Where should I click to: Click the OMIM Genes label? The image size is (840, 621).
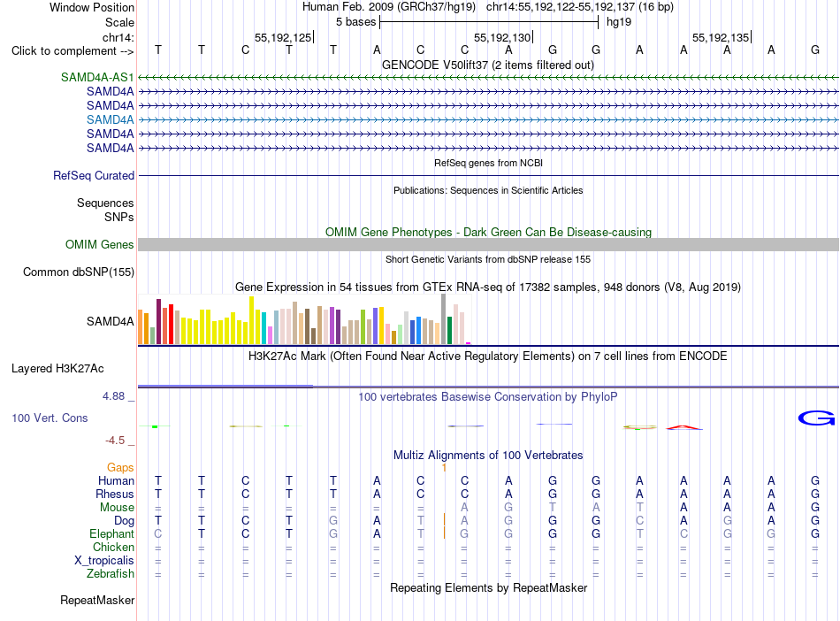(99, 244)
